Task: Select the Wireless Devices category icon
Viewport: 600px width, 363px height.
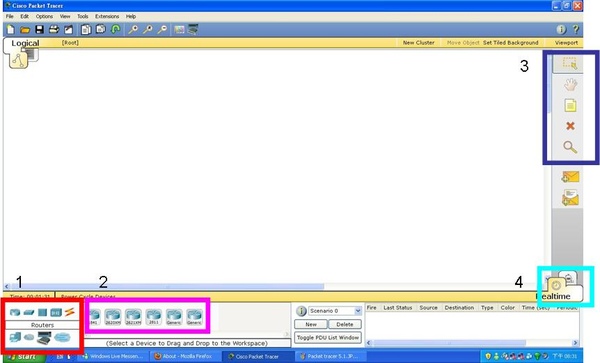Action: tap(56, 313)
